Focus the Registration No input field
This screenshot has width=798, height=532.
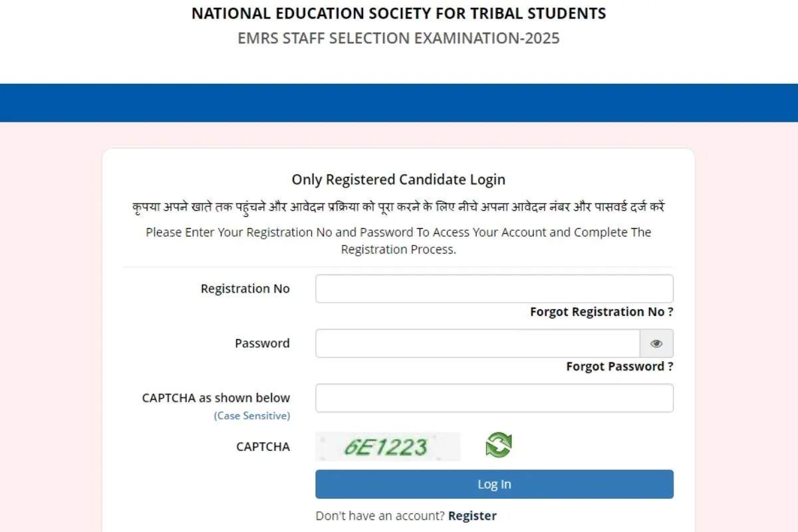[494, 288]
